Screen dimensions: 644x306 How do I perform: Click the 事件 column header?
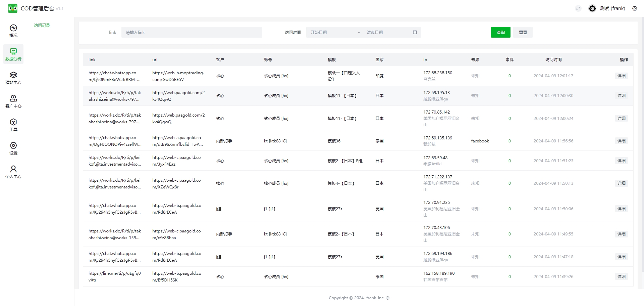tap(509, 59)
